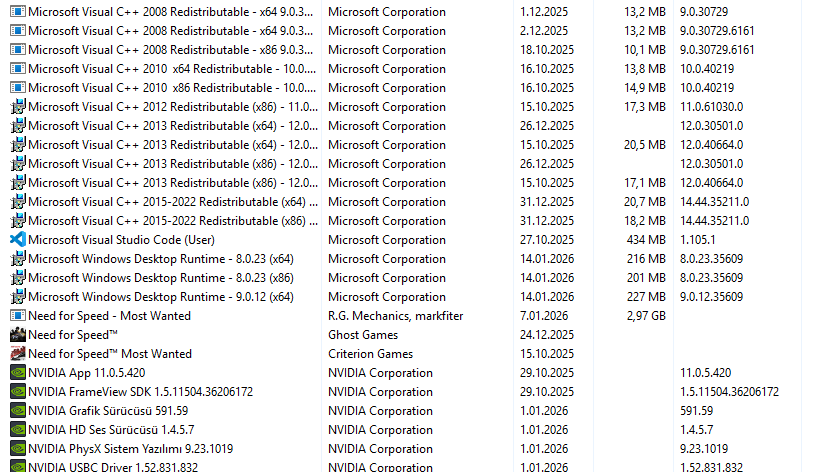
Task: Click the NVIDIA PhysX Sistem Yazılımı icon
Action: [x=18, y=449]
